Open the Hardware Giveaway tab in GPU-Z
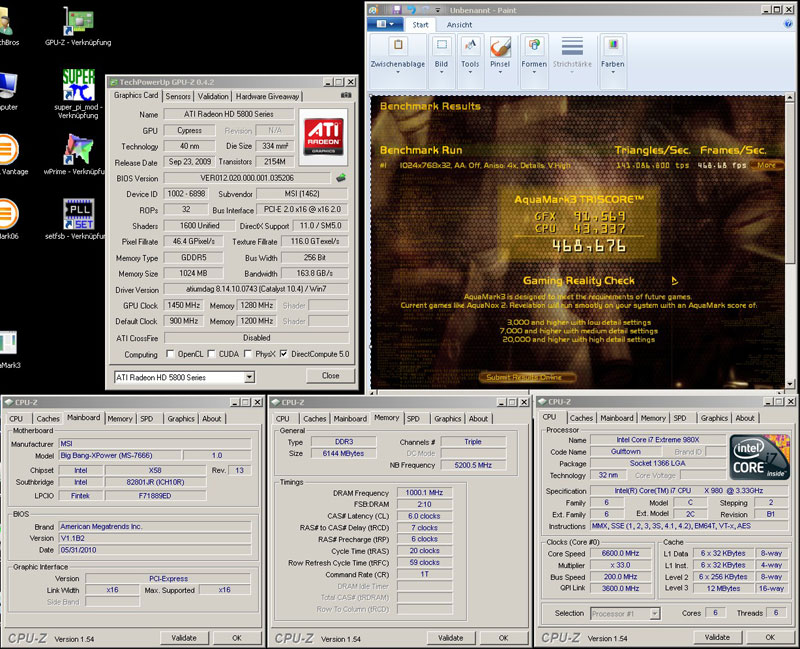800x649 pixels. [x=267, y=96]
